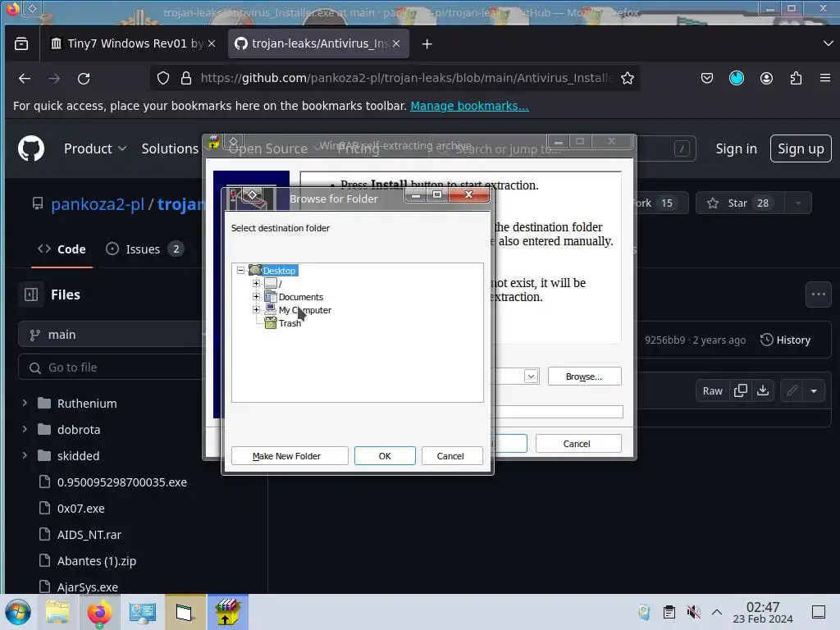Click the tracking protection shield icon
Screen dimensions: 840x630
point(163,78)
